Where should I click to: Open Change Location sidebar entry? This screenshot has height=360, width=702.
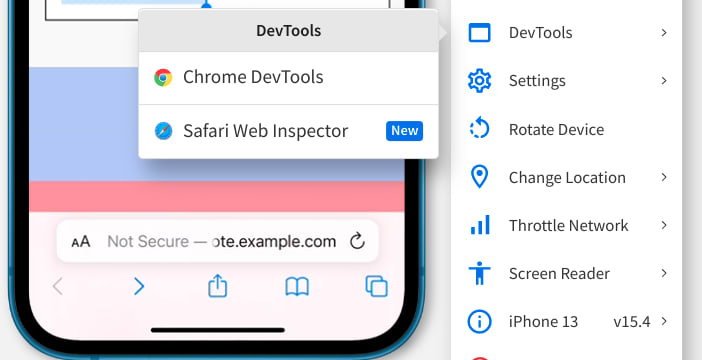(566, 177)
